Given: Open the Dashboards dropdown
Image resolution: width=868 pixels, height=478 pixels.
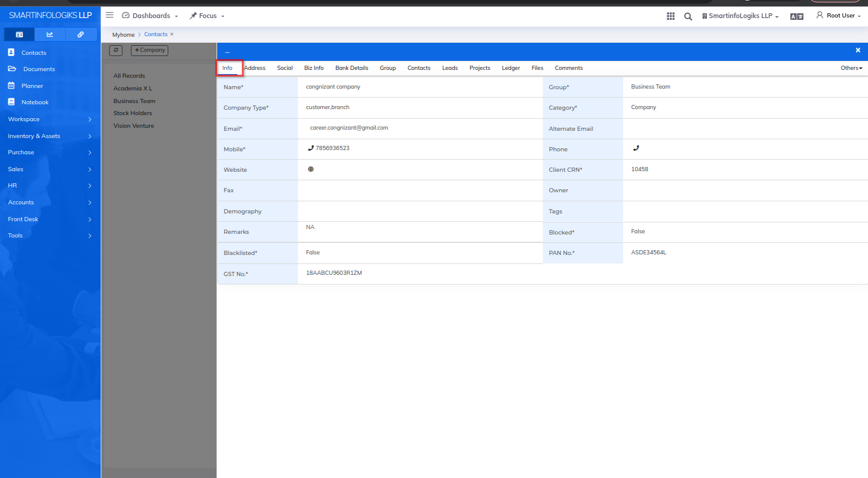Looking at the screenshot, I should tap(150, 16).
